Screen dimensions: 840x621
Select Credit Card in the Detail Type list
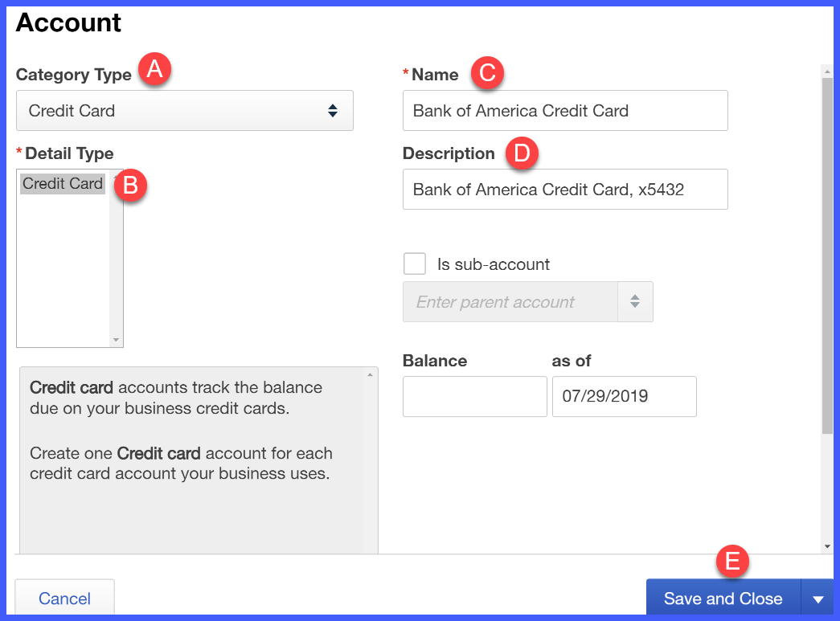pyautogui.click(x=63, y=184)
